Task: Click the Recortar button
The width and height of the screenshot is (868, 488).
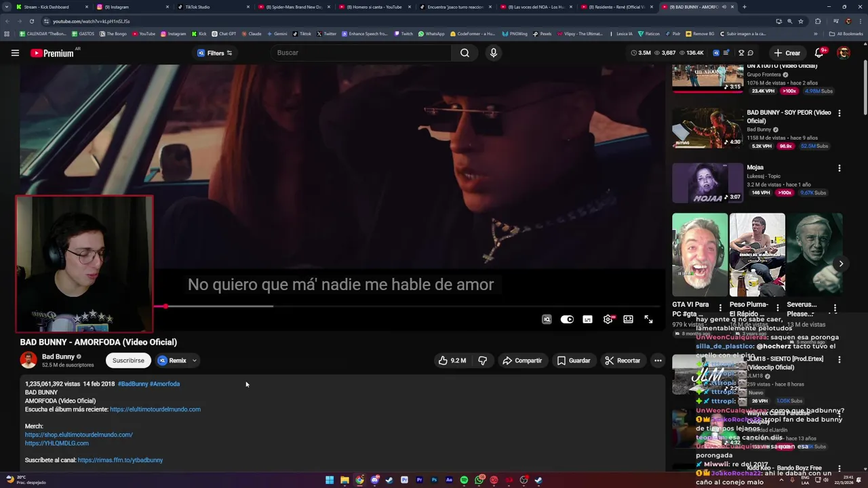Action: [623, 361]
